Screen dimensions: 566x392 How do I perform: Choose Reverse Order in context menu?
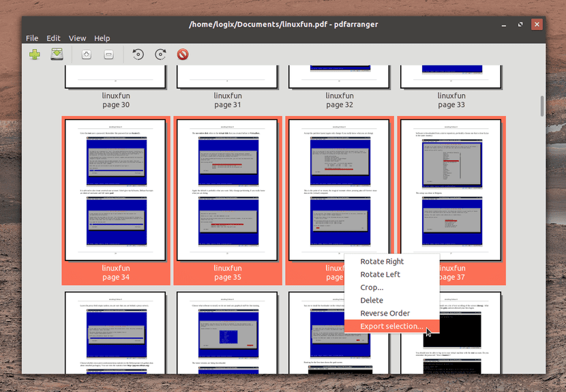391,314
